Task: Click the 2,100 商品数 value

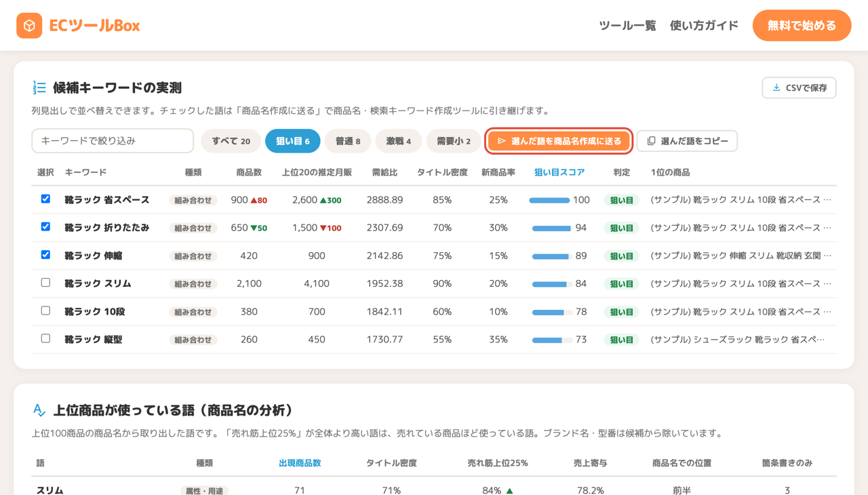Action: coord(249,284)
